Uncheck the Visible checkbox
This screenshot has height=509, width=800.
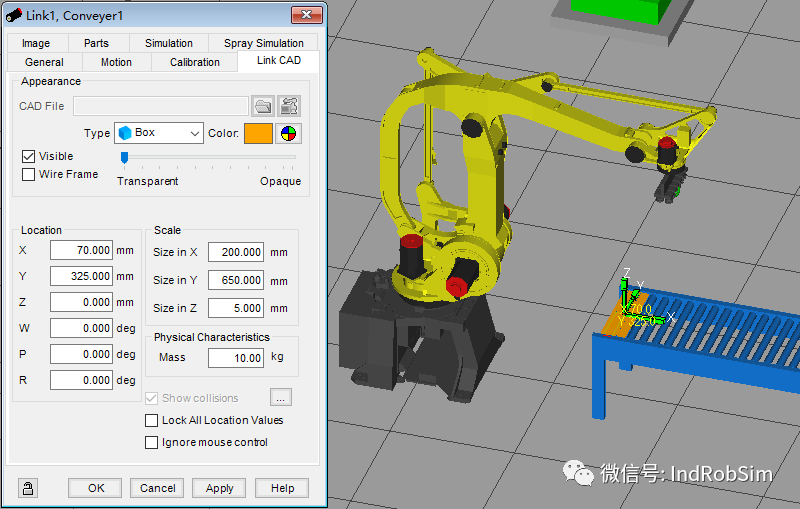tap(29, 156)
